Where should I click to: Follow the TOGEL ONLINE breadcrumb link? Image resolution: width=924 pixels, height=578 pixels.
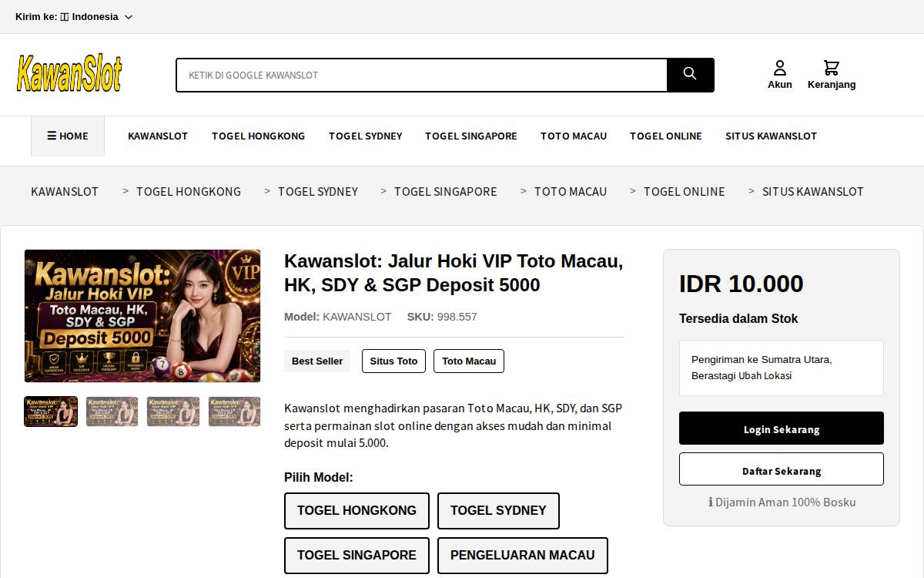pyautogui.click(x=685, y=191)
